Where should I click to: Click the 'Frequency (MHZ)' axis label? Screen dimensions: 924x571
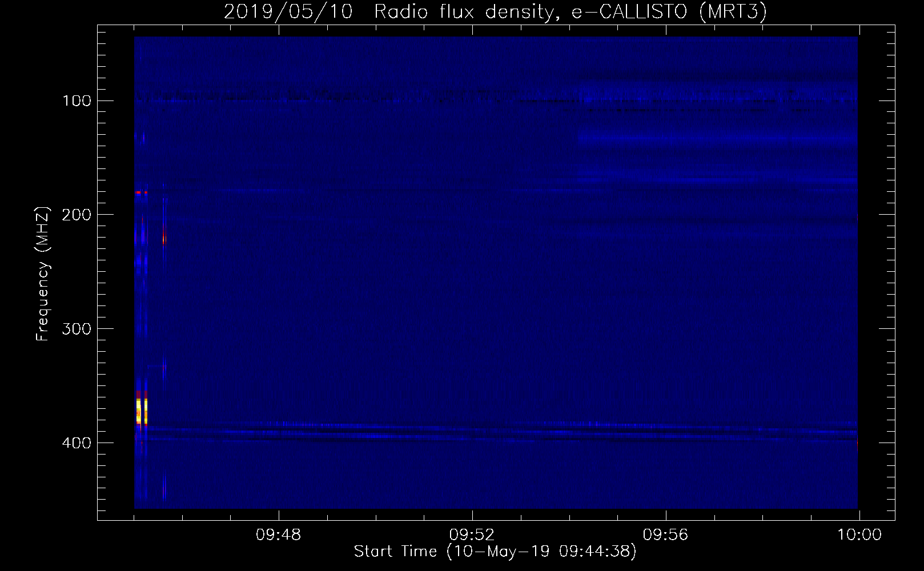(43, 274)
